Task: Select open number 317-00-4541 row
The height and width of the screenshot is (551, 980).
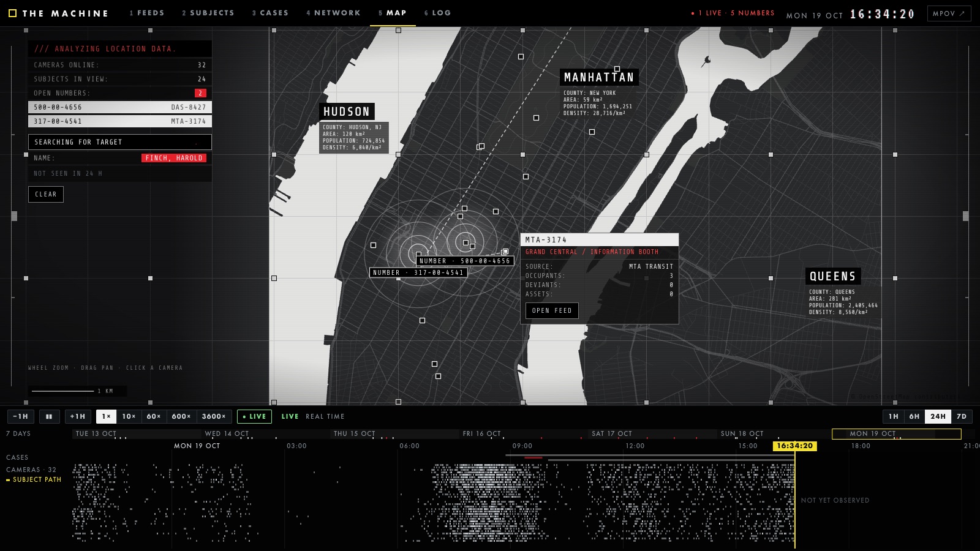Action: point(120,121)
